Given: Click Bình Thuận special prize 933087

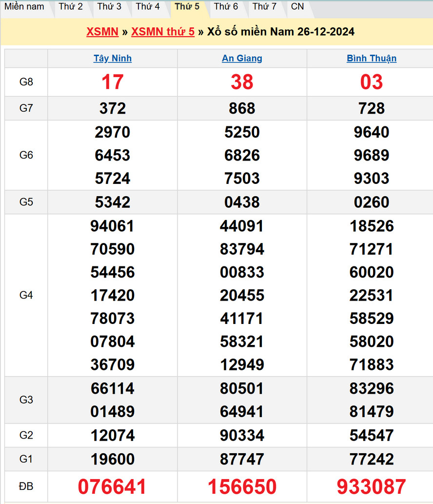Looking at the screenshot, I should (x=372, y=487).
